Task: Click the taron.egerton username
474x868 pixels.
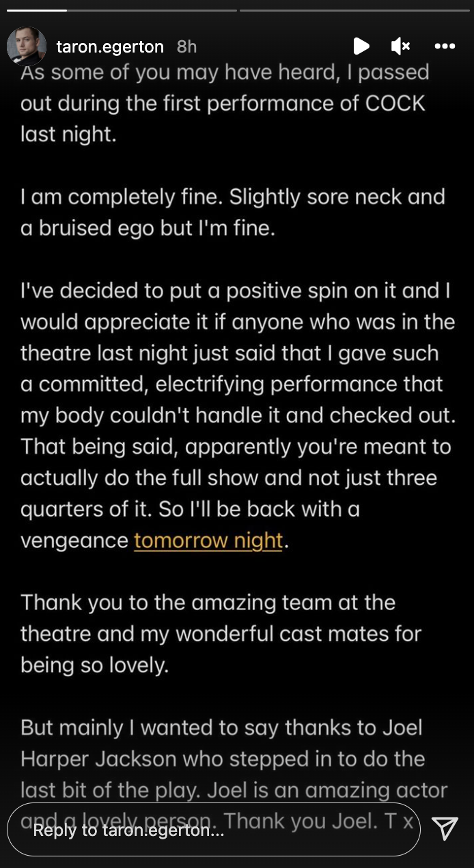Action: point(110,46)
